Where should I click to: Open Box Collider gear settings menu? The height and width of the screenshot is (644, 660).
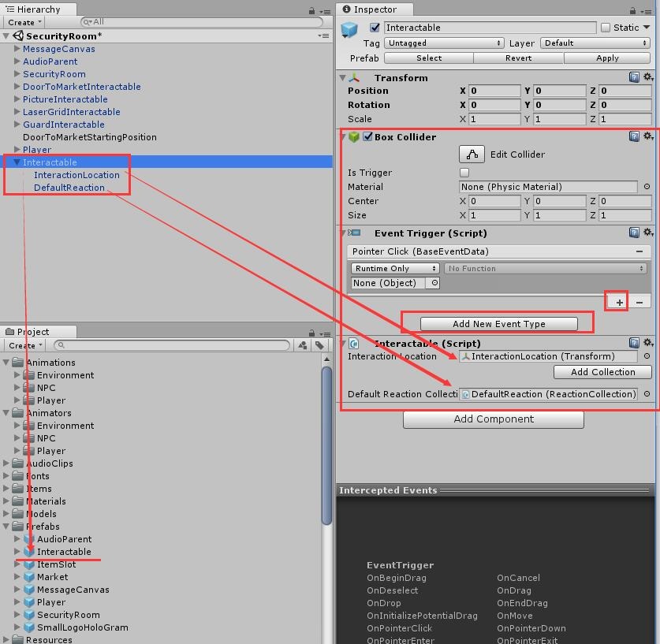[648, 136]
